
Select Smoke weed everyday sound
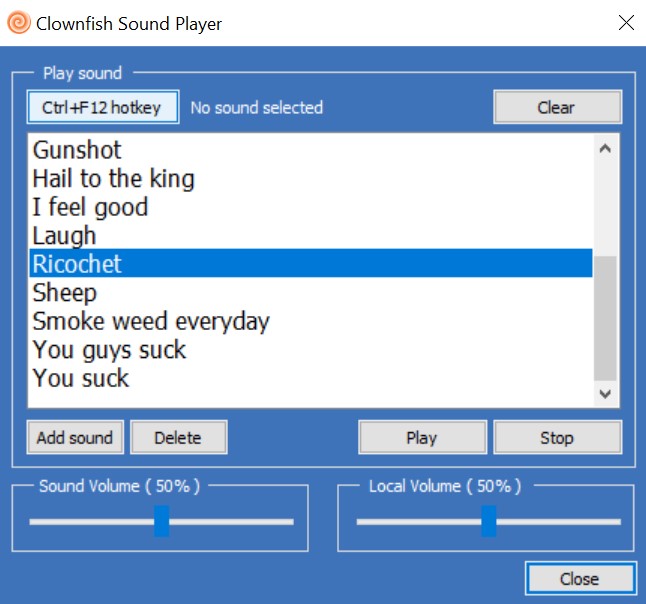tap(311, 321)
